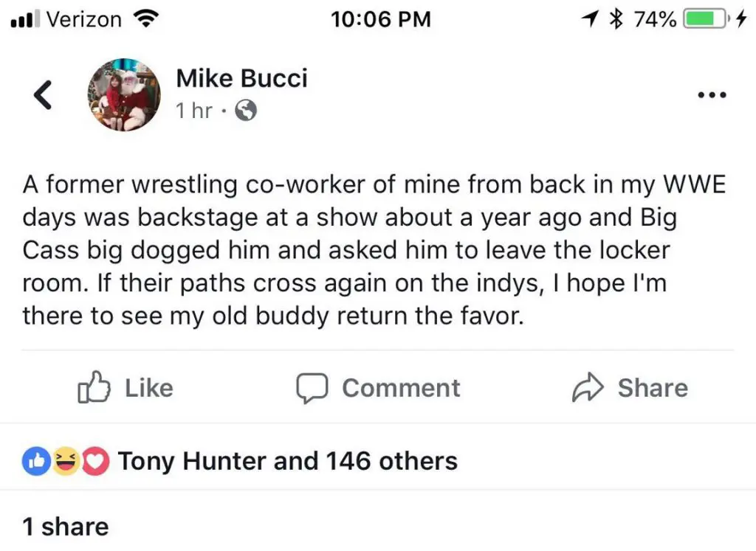
Task: Open Mike Bucci's profile picture
Action: [125, 94]
